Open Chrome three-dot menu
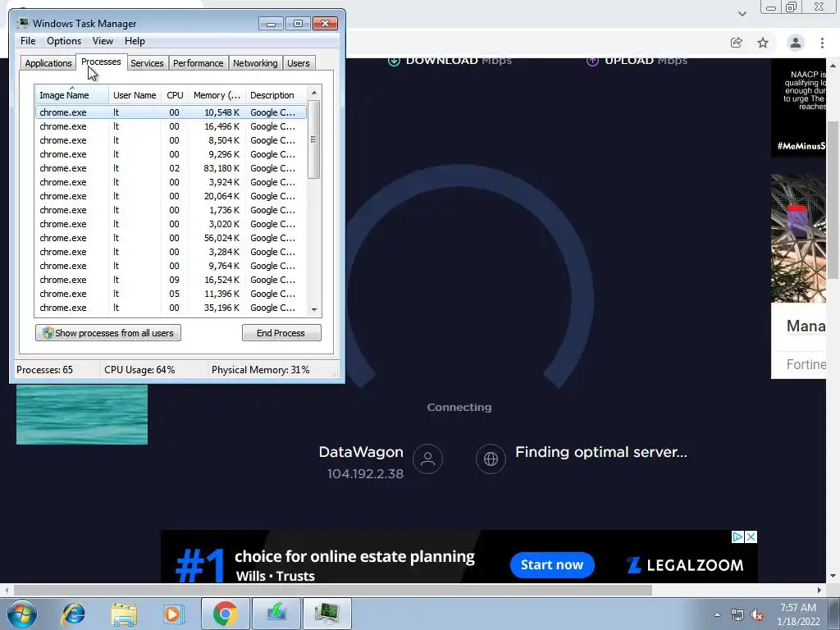This screenshot has height=630, width=840. [822, 43]
